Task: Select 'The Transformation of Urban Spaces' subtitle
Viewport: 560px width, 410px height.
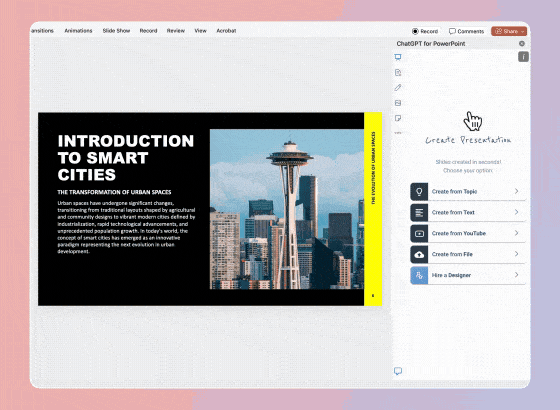Action: [x=114, y=192]
